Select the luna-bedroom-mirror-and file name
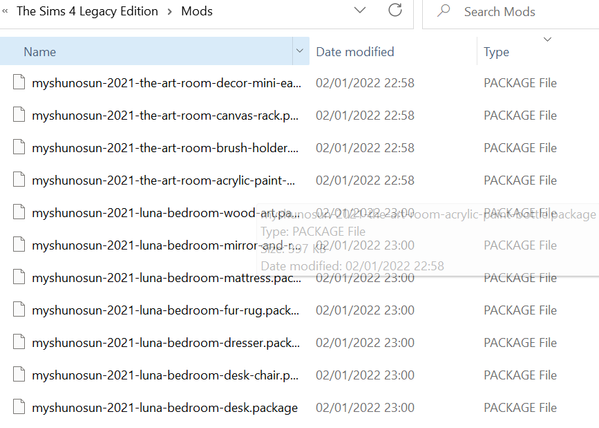The image size is (599, 428). 165,245
